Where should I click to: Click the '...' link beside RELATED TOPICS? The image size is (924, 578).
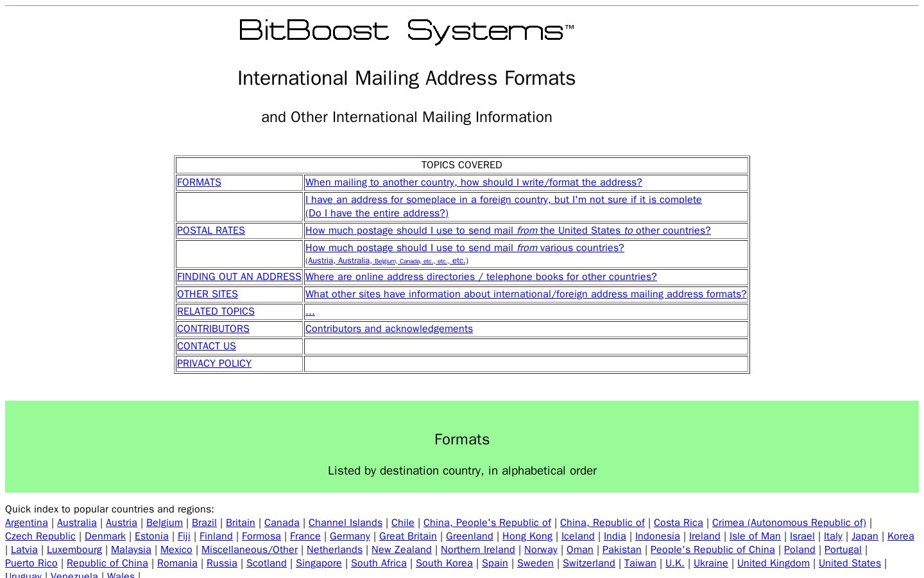tap(310, 311)
